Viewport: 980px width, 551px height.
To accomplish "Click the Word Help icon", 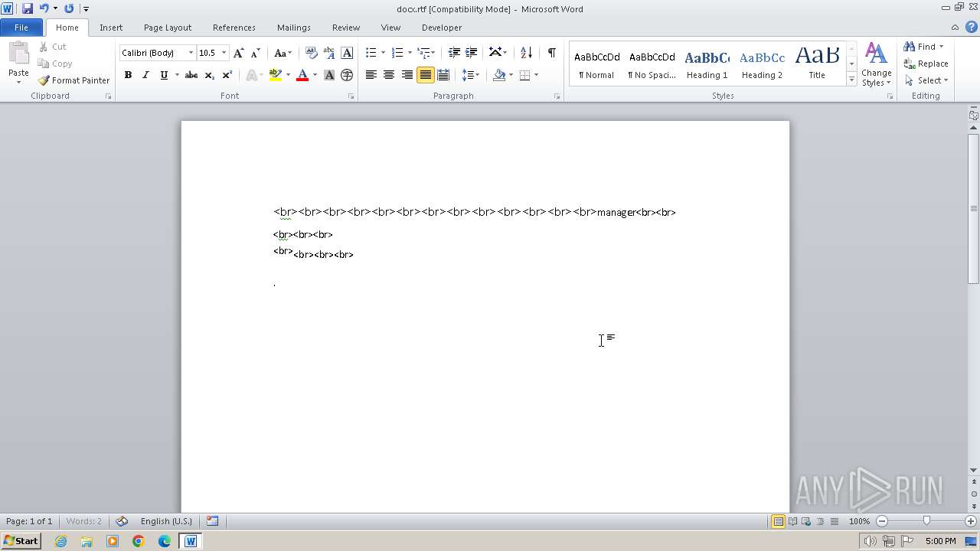I will tap(971, 27).
